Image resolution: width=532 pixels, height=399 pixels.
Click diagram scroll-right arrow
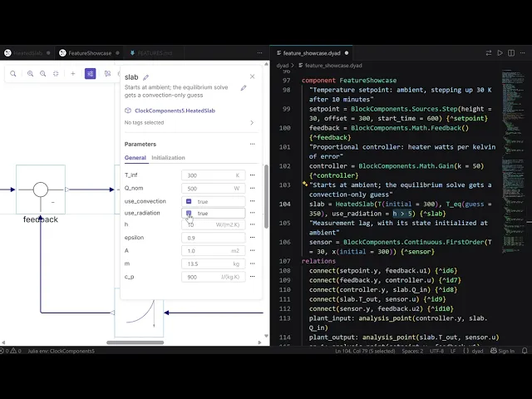click(x=260, y=342)
